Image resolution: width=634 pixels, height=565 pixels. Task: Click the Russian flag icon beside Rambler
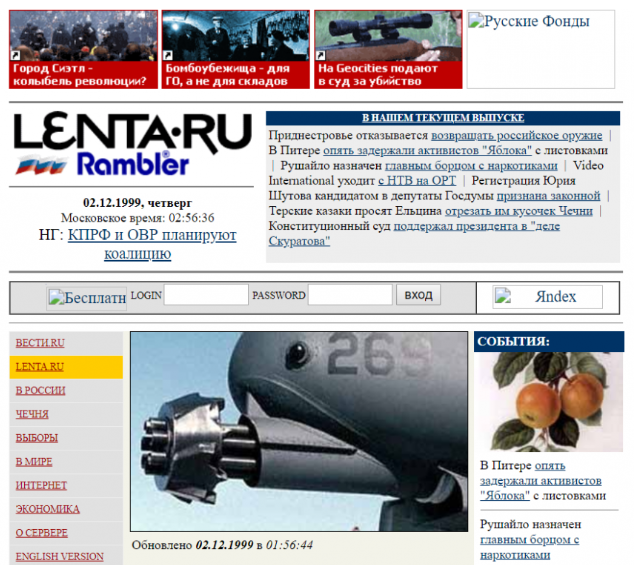coord(42,165)
